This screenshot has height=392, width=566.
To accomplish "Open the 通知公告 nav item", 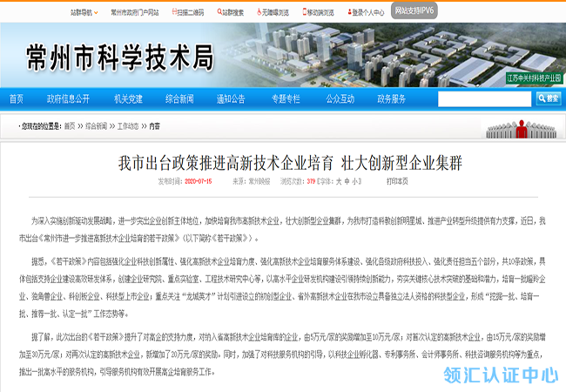I will [x=231, y=99].
